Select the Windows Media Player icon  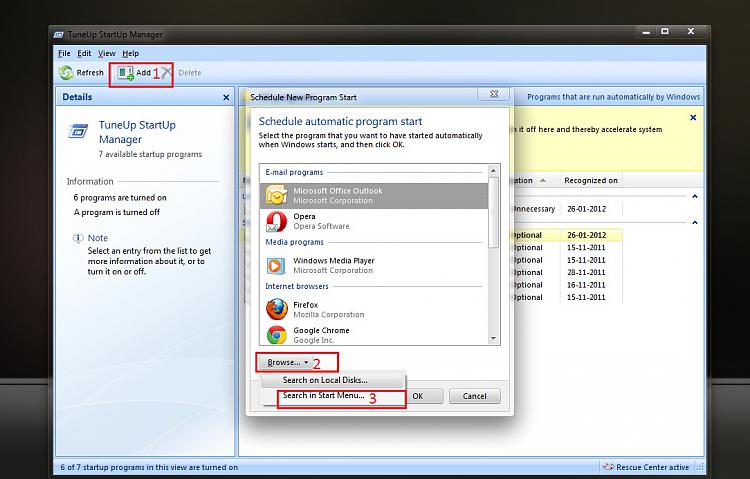(275, 266)
